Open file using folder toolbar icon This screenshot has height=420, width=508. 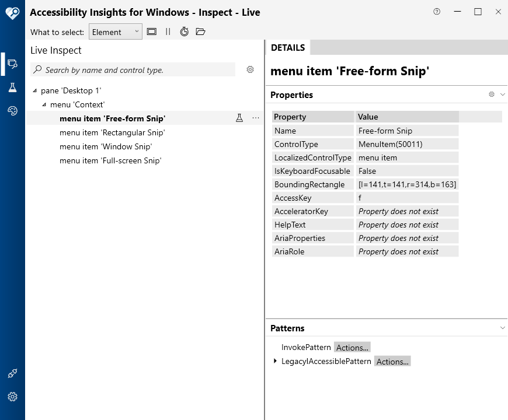pyautogui.click(x=200, y=32)
